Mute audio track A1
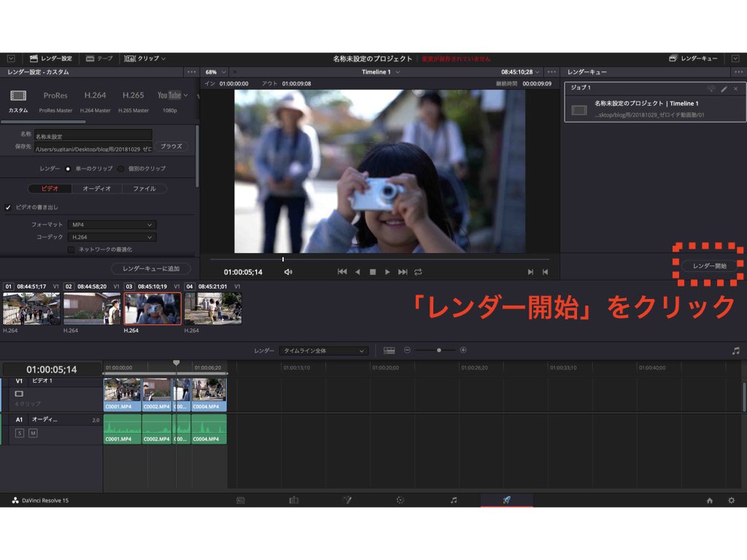Viewport: 747px width, 560px height. click(33, 433)
